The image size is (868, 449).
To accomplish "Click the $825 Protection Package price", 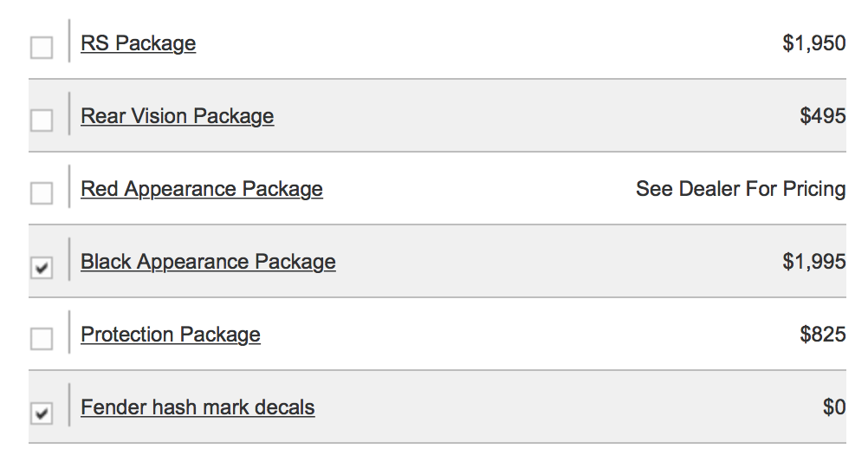I will 823,335.
